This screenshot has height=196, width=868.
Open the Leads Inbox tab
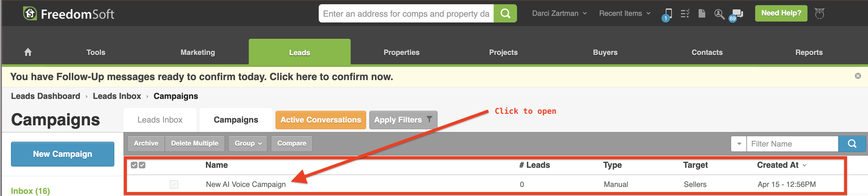pyautogui.click(x=160, y=120)
